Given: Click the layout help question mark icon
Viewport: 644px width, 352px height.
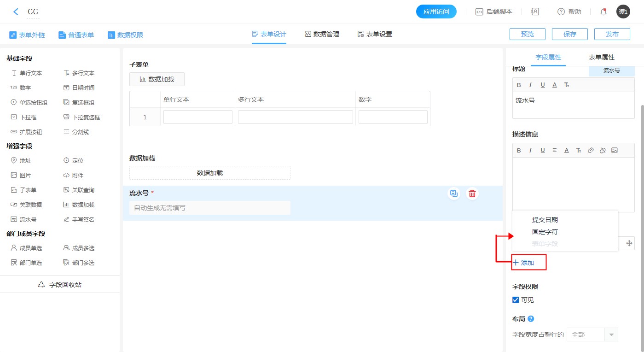Looking at the screenshot, I should (531, 319).
